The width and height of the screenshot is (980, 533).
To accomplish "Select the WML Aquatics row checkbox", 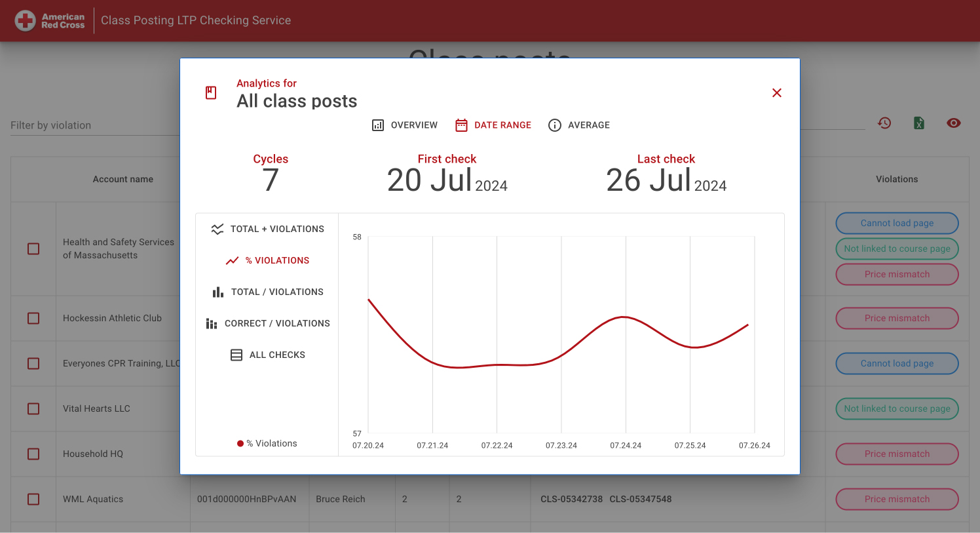I will click(x=33, y=499).
